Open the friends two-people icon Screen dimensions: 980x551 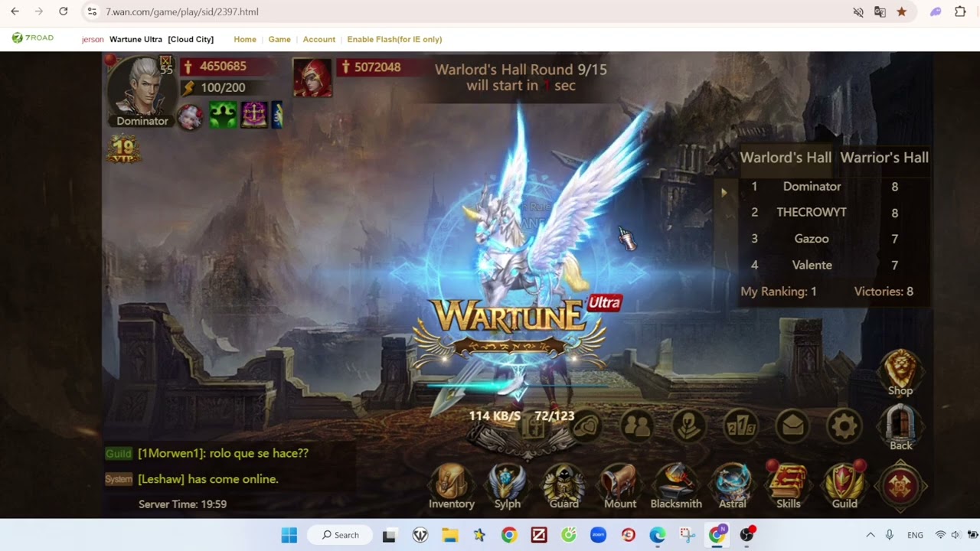click(637, 425)
